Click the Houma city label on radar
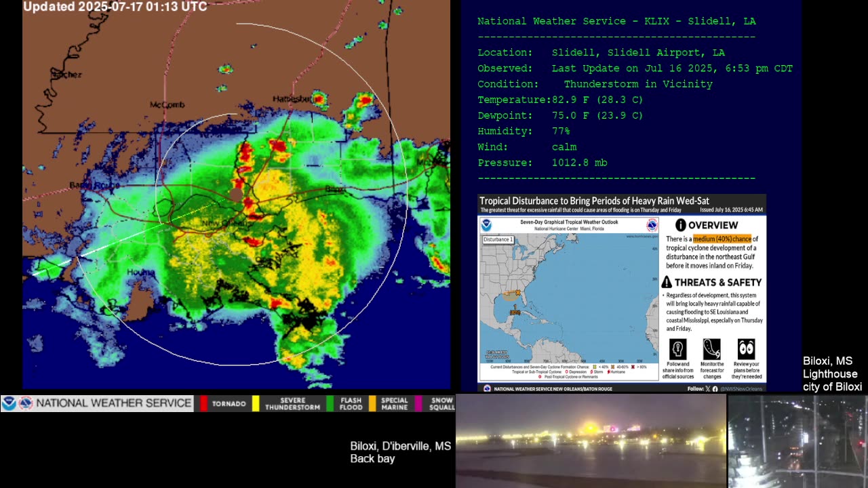Screen dimensions: 868x488 coord(141,272)
